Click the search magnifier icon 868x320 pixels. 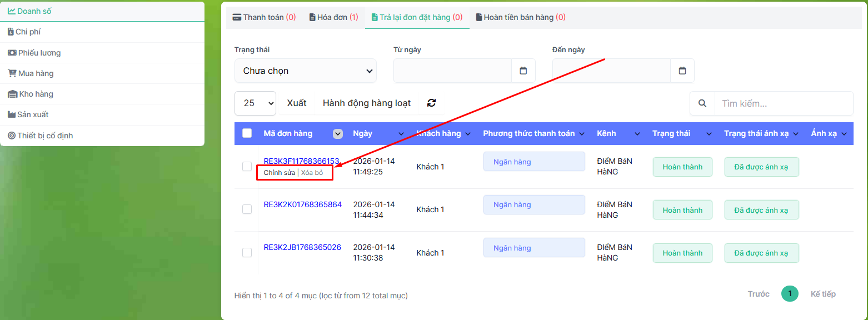point(702,103)
